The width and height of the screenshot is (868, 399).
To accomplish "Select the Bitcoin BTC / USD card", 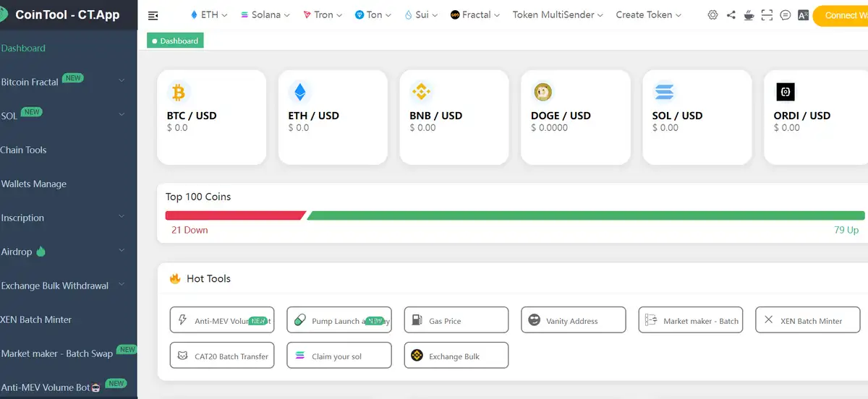I will coord(211,117).
